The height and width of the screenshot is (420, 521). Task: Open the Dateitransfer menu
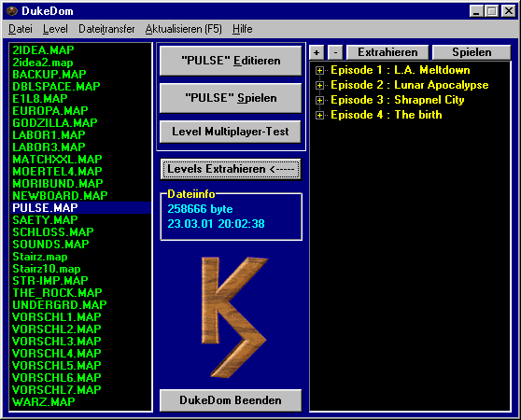(x=106, y=29)
